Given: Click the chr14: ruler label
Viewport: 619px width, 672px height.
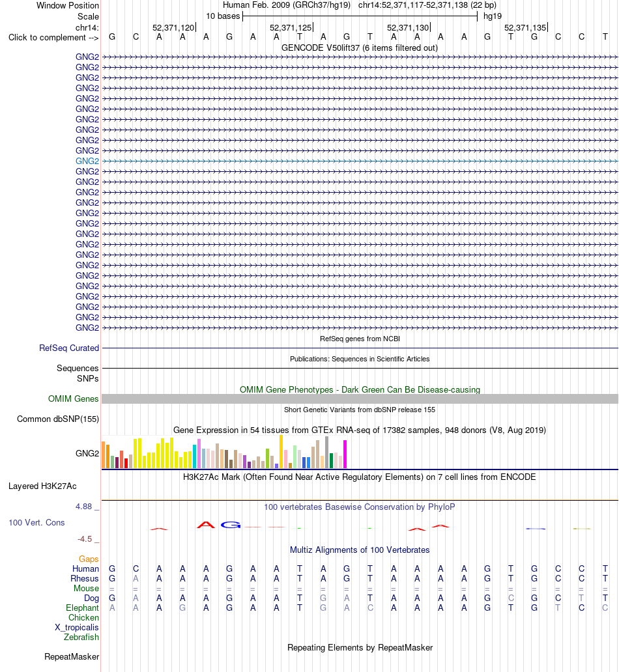Looking at the screenshot, I should [x=87, y=28].
